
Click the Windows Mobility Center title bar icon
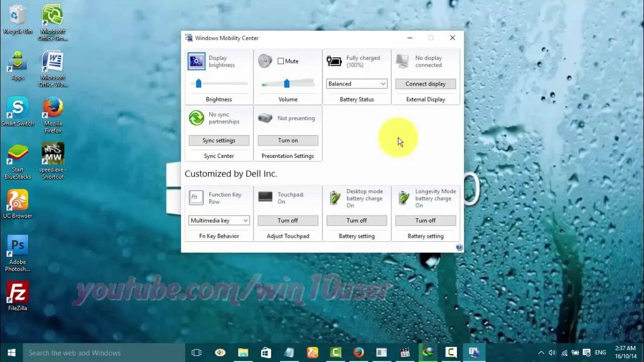[x=189, y=38]
